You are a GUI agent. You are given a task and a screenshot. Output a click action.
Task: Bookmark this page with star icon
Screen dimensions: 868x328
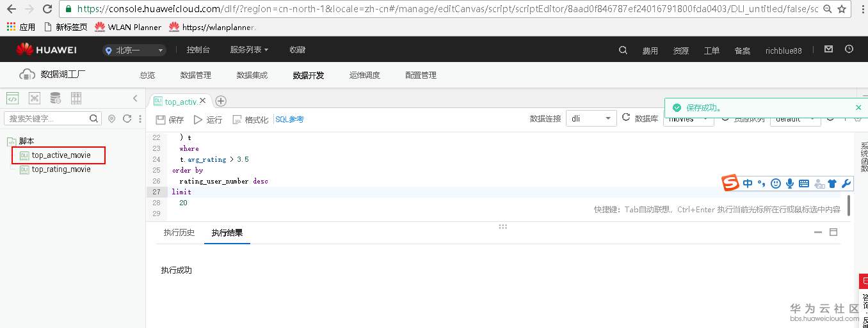(842, 9)
